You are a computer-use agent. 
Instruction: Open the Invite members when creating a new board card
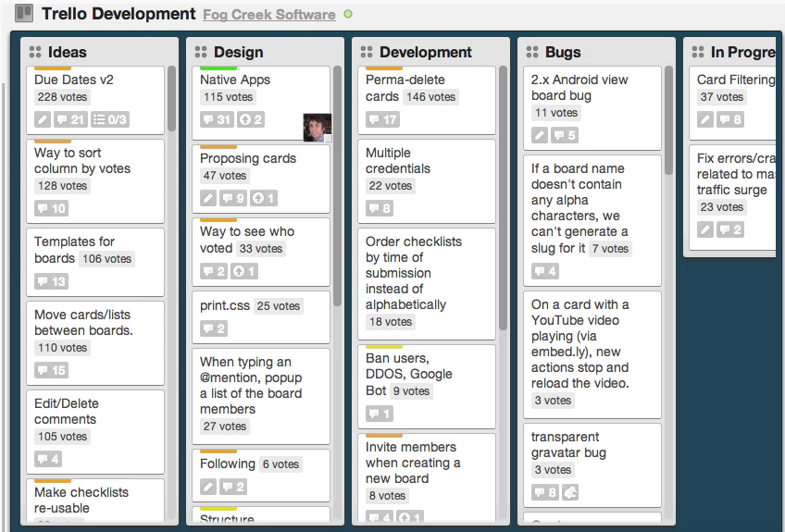pyautogui.click(x=427, y=476)
